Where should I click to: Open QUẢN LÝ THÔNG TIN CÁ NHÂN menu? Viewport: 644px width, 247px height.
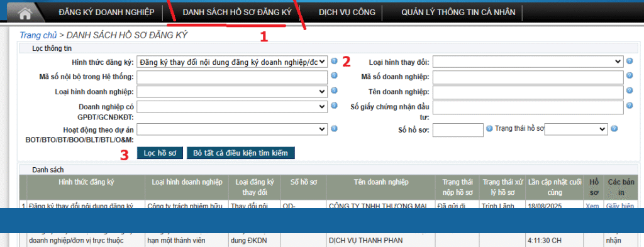pos(458,13)
